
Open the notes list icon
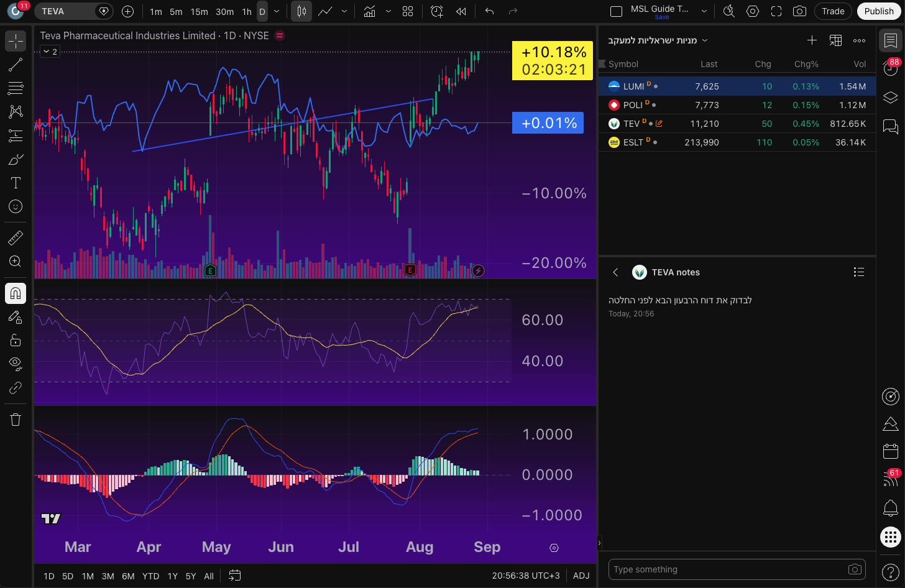859,272
